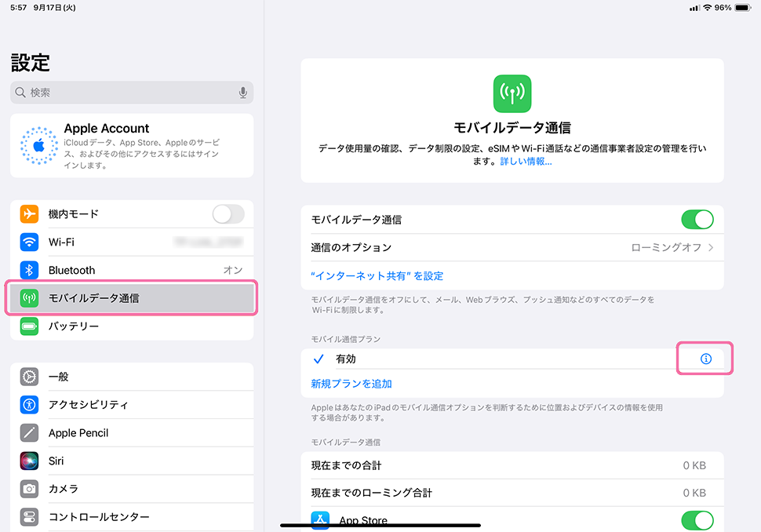
Task: Open 一般 general settings
Action: (x=132, y=377)
